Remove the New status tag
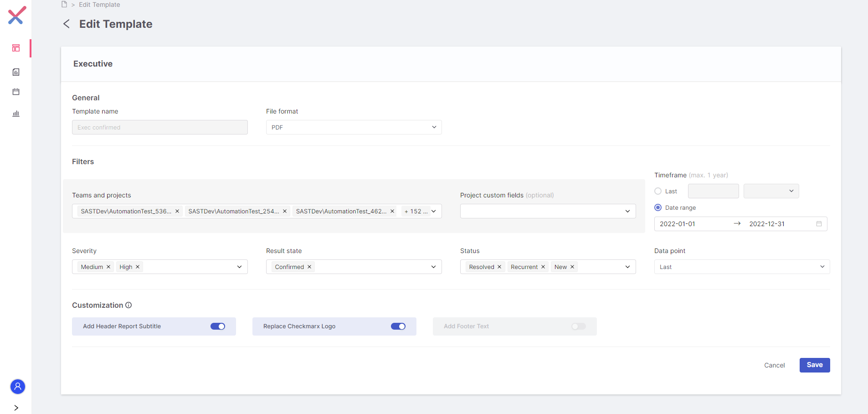The height and width of the screenshot is (414, 868). (572, 267)
